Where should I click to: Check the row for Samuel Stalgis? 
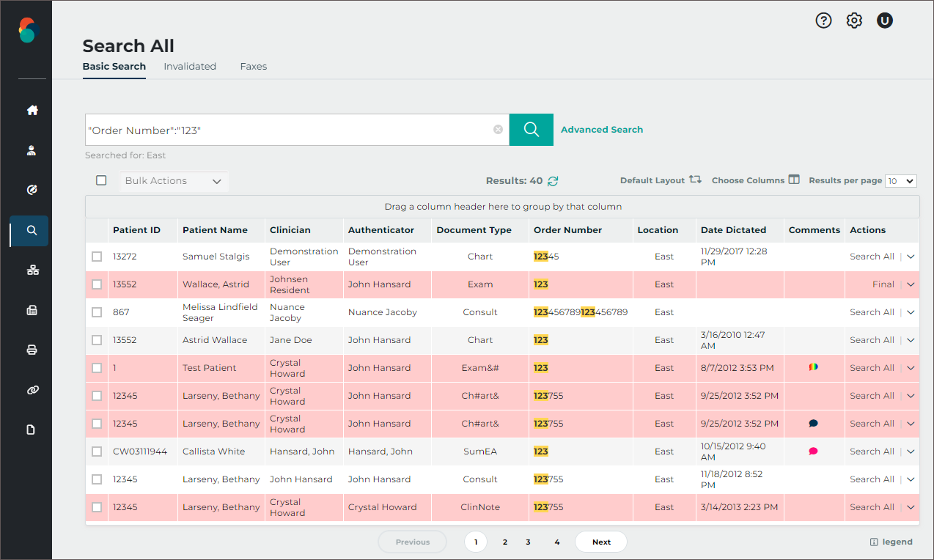coord(97,257)
